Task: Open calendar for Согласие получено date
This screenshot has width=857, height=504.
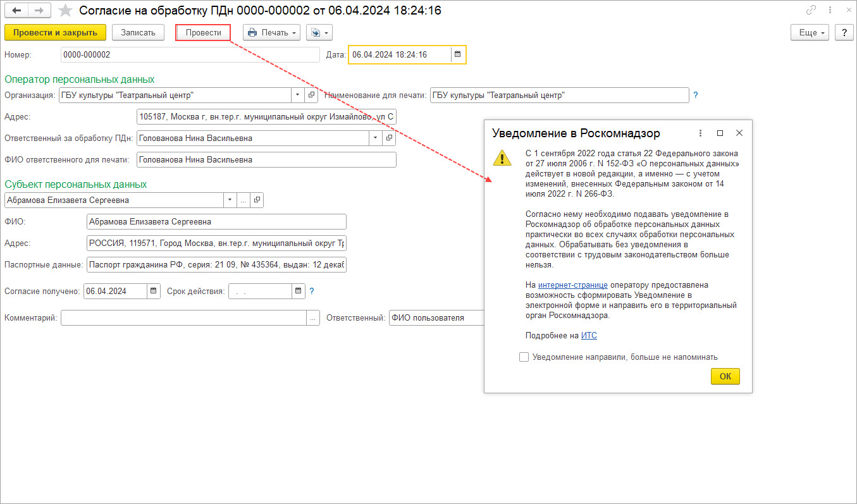Action: click(x=153, y=292)
